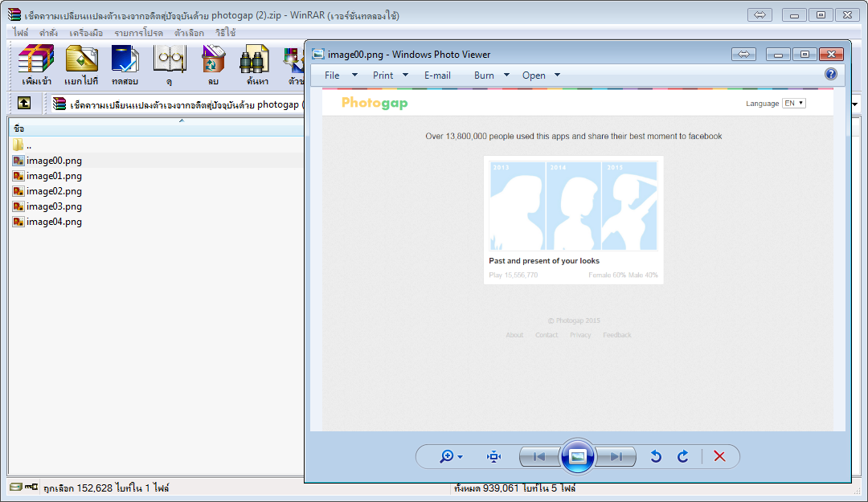This screenshot has width=868, height=502.
Task: Delete the photo with the red X icon
Action: pos(719,456)
